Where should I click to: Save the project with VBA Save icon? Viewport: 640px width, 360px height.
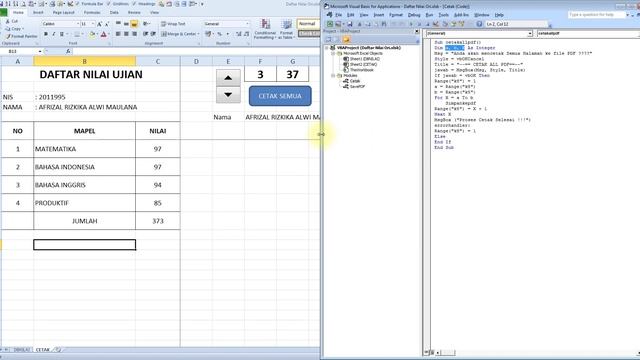point(350,24)
